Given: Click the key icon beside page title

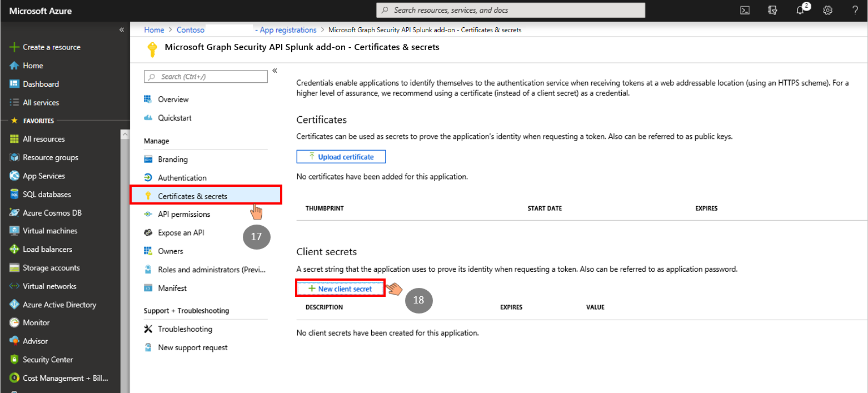Looking at the screenshot, I should [x=152, y=49].
